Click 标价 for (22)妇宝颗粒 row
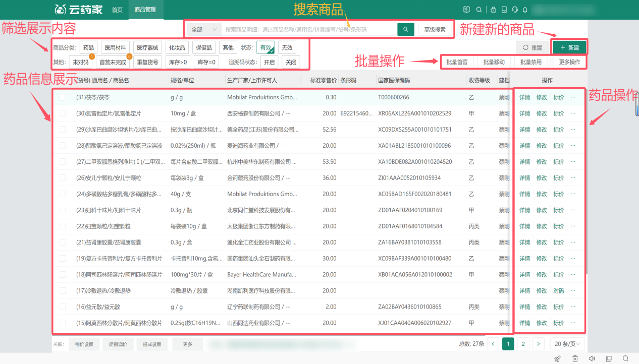The image size is (639, 364). click(x=559, y=226)
